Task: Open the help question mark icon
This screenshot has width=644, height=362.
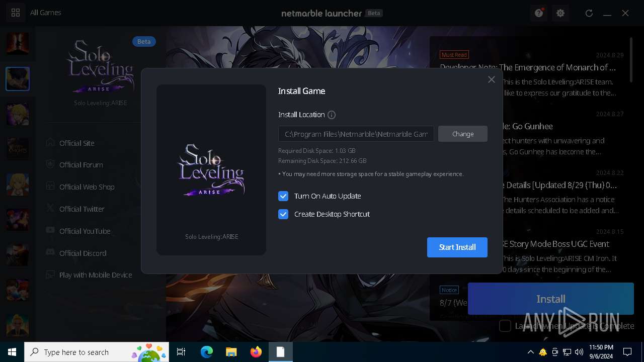Action: (x=539, y=13)
